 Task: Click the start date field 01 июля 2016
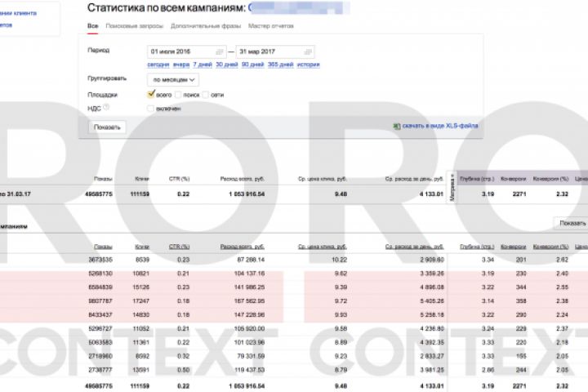pos(187,51)
